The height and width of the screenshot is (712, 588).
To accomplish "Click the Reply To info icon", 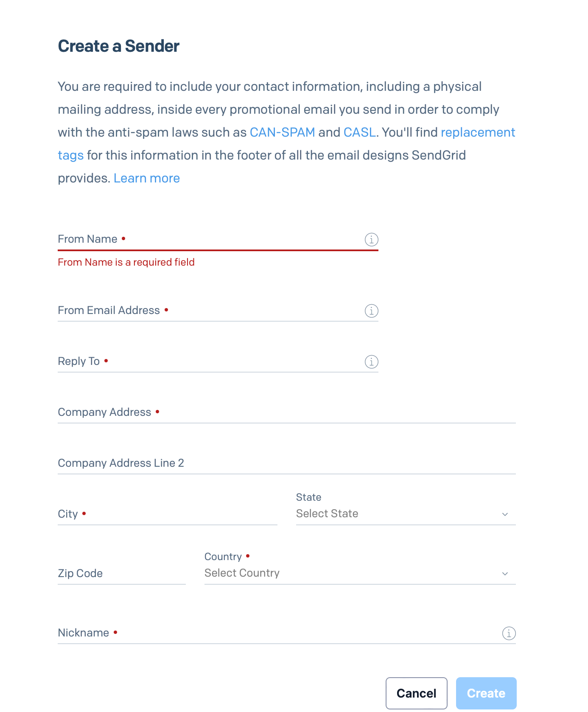I will (371, 362).
